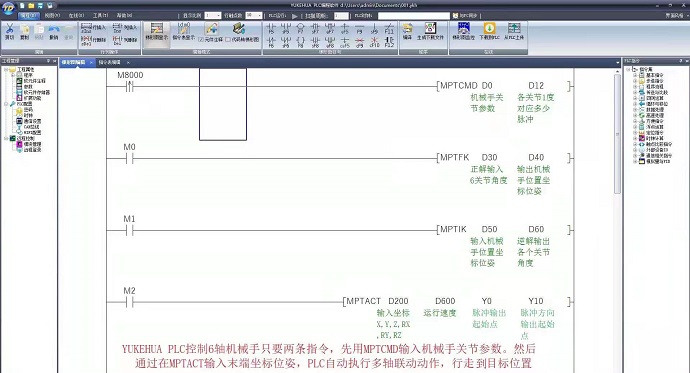Click the PLC run play button
The height and width of the screenshot is (373, 690).
pyautogui.click(x=294, y=16)
